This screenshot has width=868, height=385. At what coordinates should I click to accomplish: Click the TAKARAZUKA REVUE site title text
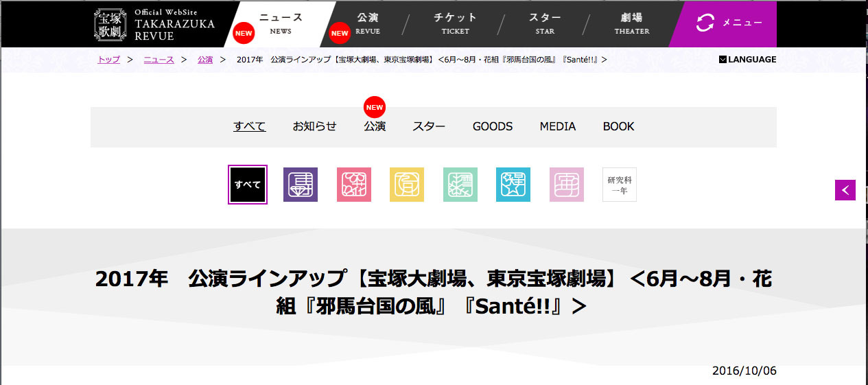click(174, 30)
